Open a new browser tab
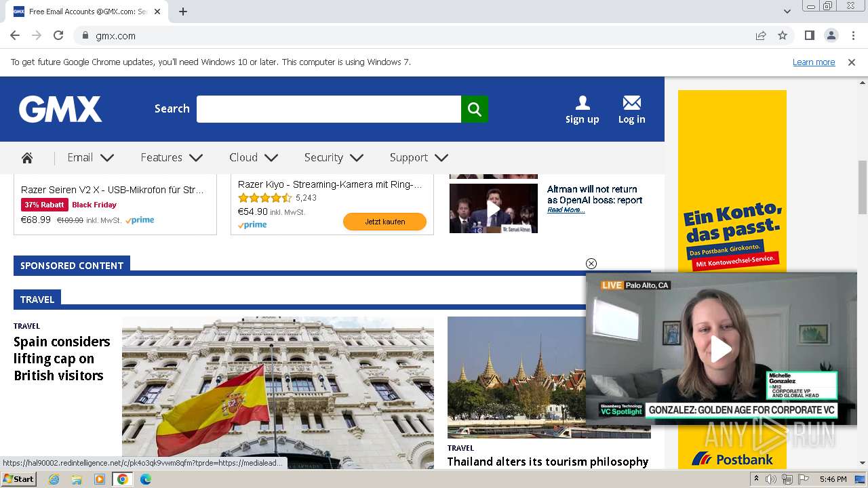Screen dimensions: 868x488 pos(183,12)
